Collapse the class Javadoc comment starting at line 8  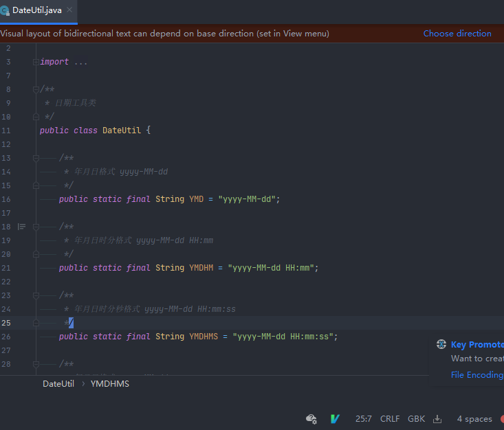point(36,89)
